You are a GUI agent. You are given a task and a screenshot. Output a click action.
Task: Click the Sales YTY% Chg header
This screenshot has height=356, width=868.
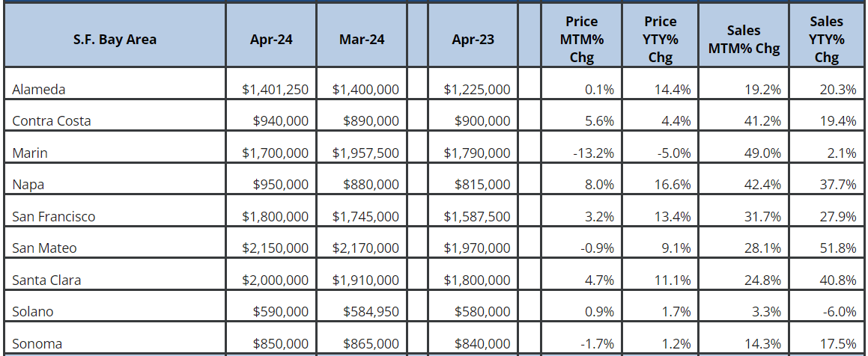[x=827, y=39]
